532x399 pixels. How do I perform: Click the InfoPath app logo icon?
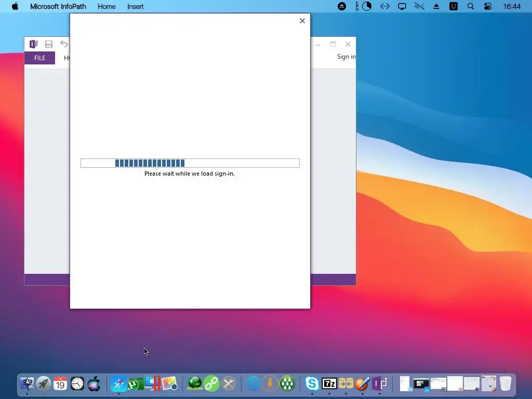(34, 44)
